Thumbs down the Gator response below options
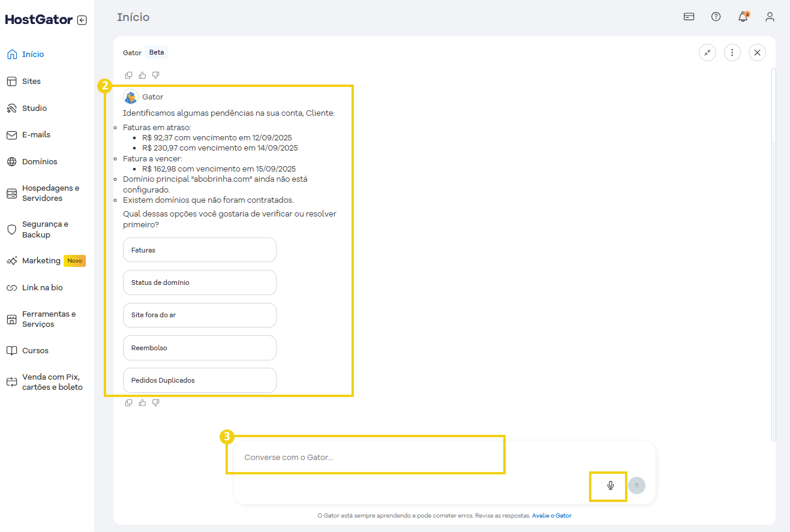Viewport: 790px width, 532px height. pos(156,402)
